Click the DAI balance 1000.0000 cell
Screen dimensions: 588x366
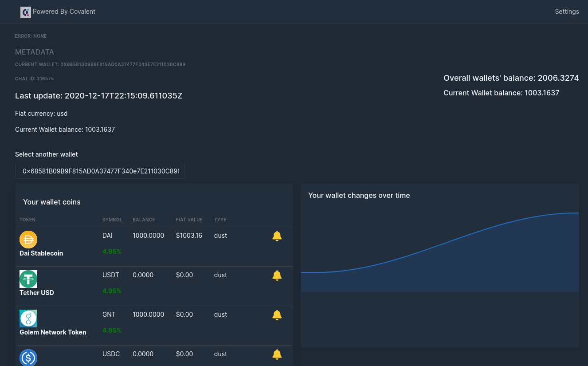pos(148,236)
